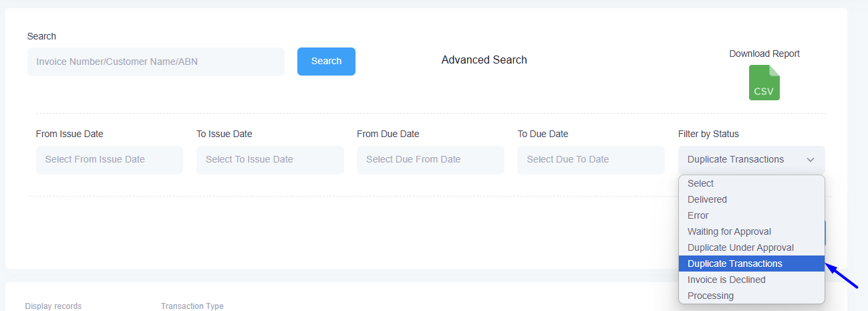Choose Waiting for Approval status

729,231
